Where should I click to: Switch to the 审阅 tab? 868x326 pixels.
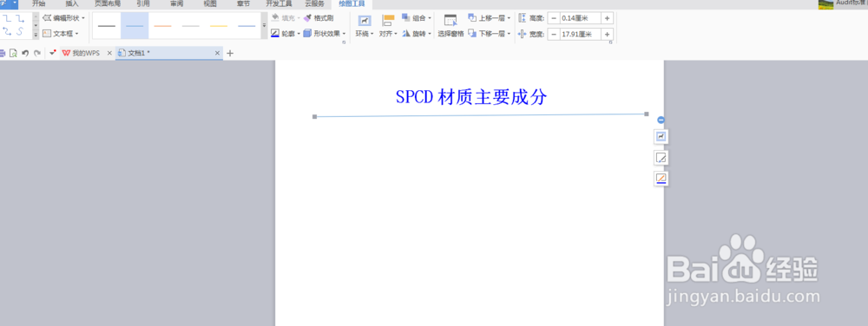[x=176, y=3]
